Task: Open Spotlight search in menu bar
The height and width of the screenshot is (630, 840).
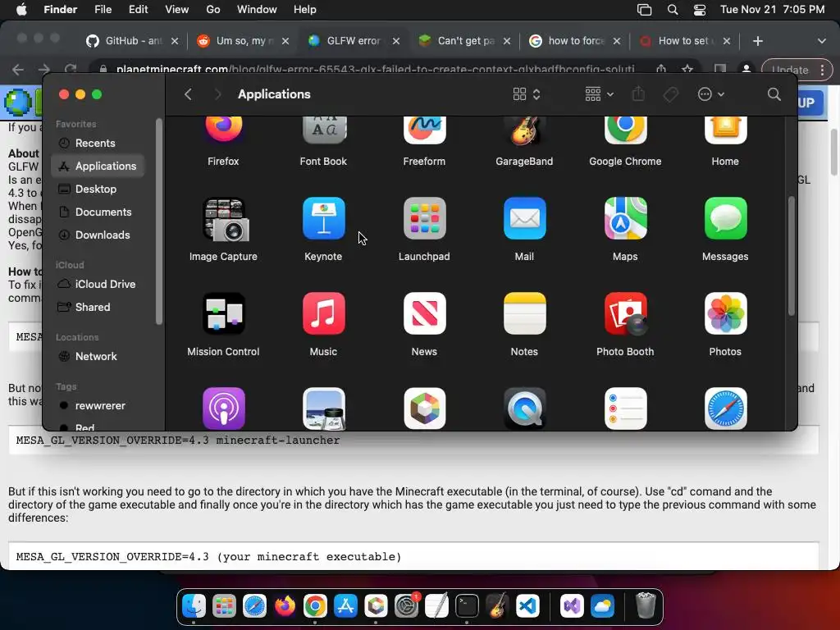Action: tap(673, 10)
